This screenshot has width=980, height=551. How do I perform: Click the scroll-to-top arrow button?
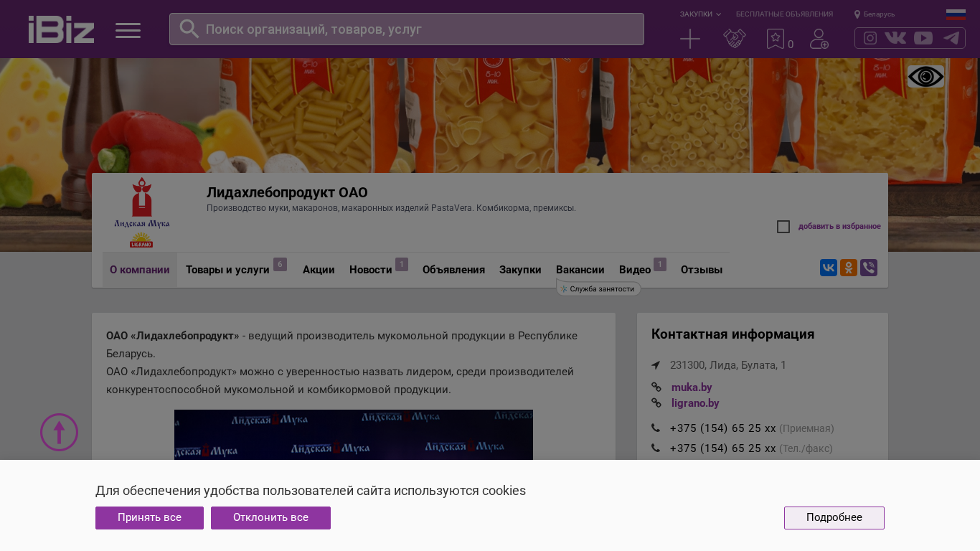[x=59, y=432]
